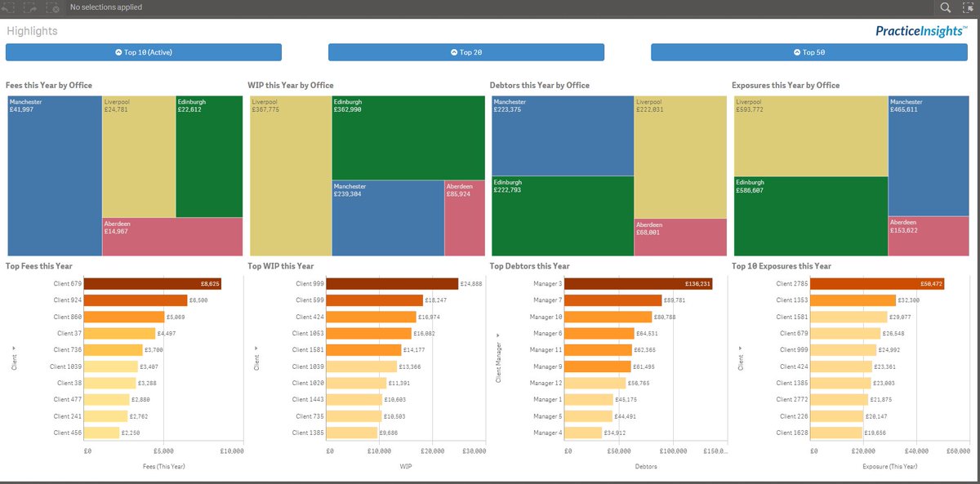Select Manchester £223,375 tile in Debtors treemap
980x484 pixels.
click(563, 135)
